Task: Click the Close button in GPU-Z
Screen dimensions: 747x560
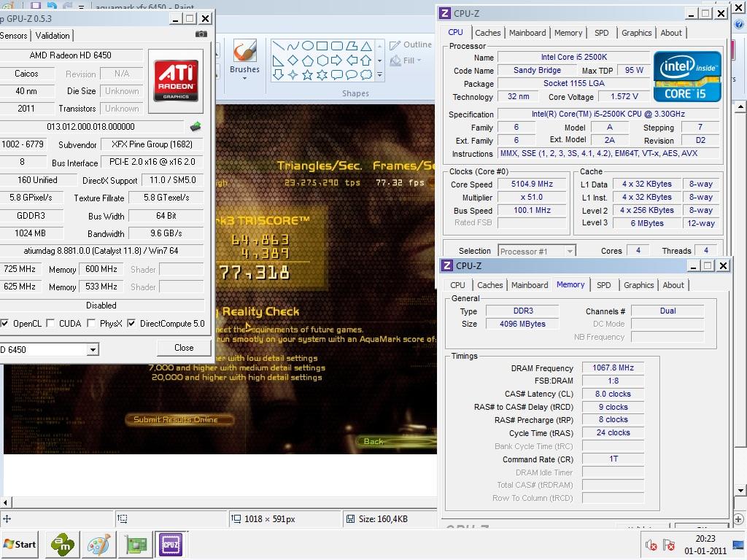Action: [184, 348]
